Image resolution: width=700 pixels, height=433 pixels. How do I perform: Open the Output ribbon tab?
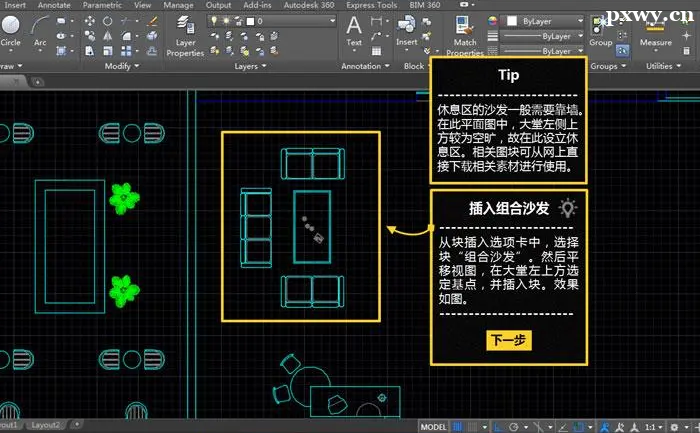tap(218, 5)
